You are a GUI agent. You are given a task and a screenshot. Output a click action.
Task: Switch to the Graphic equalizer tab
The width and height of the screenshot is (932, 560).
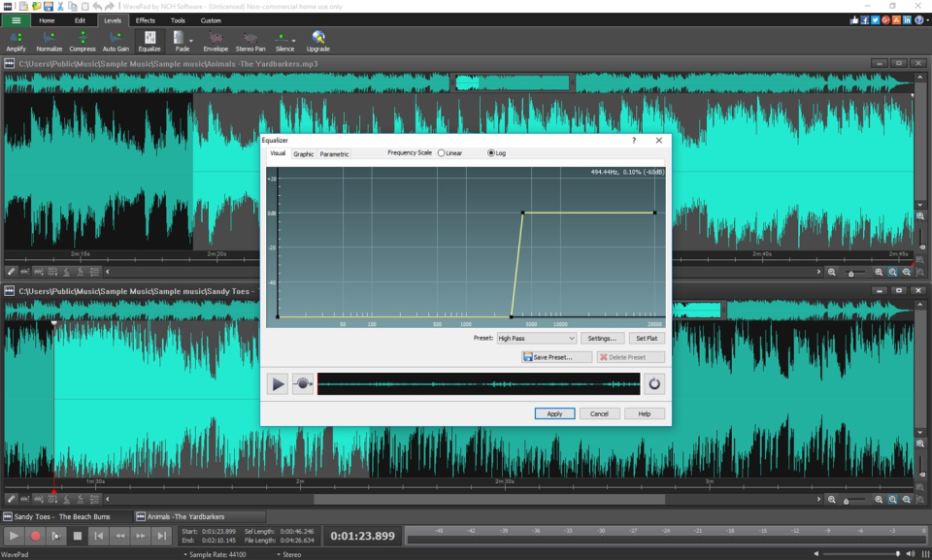[x=303, y=154]
